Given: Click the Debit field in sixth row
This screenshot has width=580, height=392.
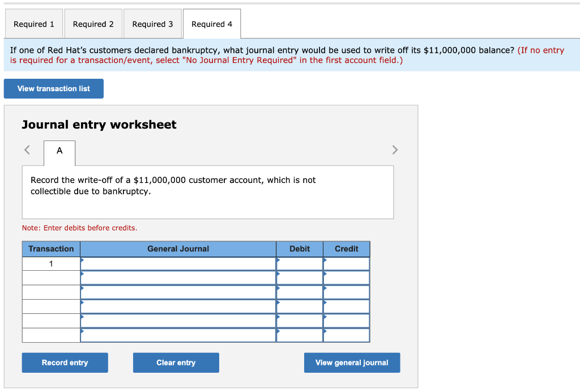Looking at the screenshot, I should 300,335.
